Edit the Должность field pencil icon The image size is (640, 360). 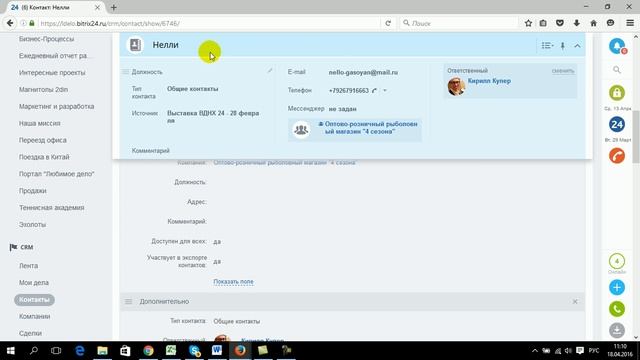pyautogui.click(x=270, y=71)
